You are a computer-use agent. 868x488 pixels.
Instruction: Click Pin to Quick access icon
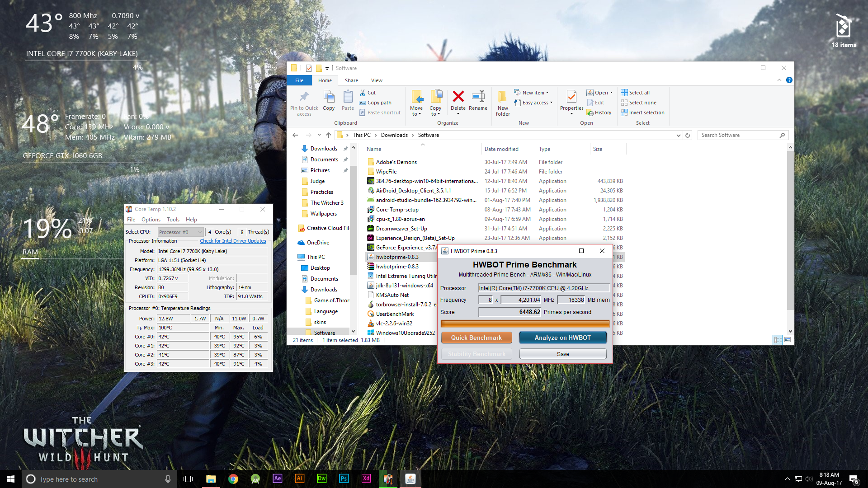point(304,96)
